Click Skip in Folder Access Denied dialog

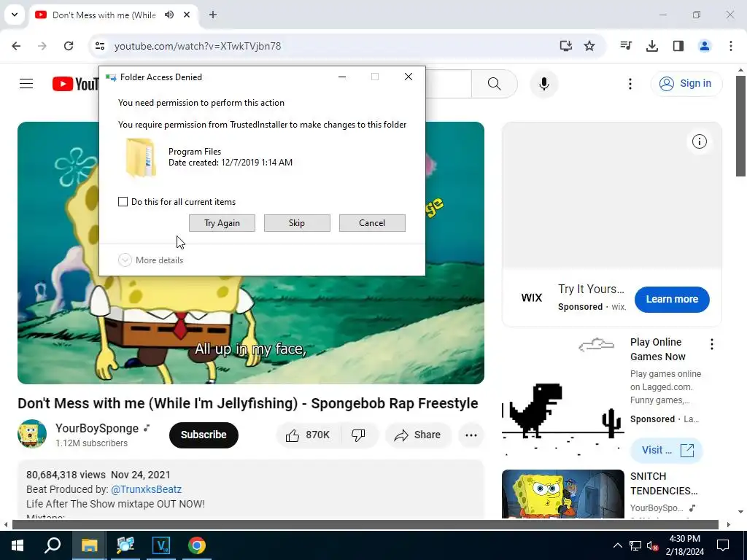click(x=297, y=223)
